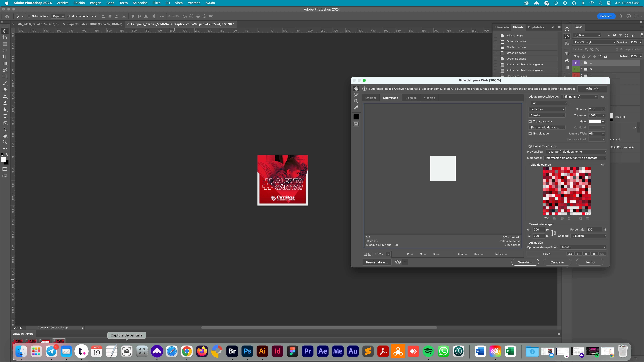This screenshot has height=362, width=644.
Task: Open the GIF format dropdown
Action: 549,103
